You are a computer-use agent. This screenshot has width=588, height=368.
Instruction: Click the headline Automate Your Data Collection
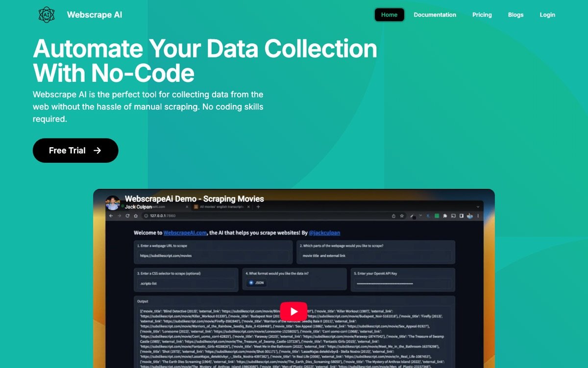[x=205, y=61]
